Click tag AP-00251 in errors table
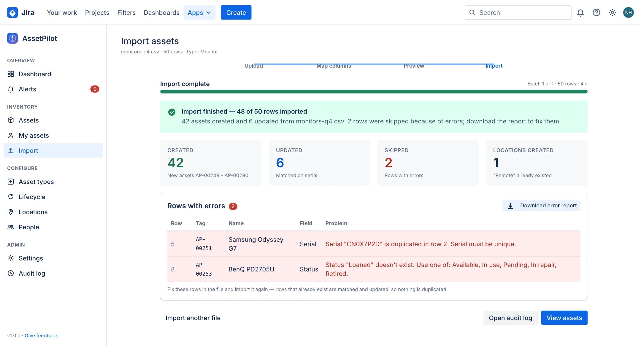This screenshot has height=364, width=641. click(204, 244)
